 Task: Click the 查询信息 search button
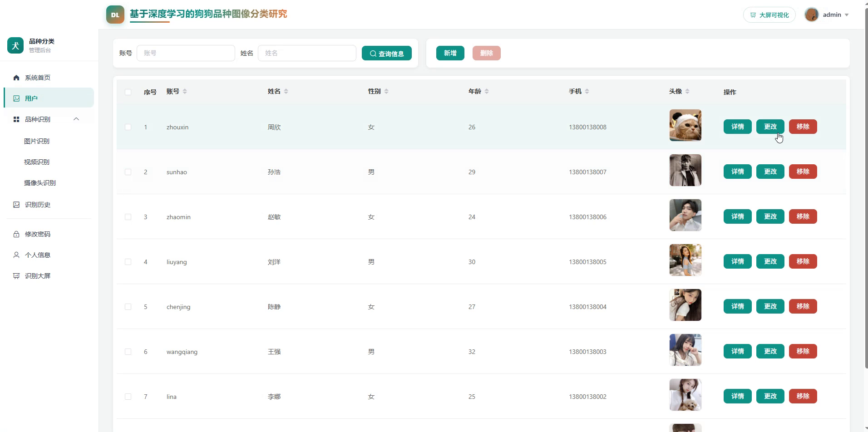[387, 53]
